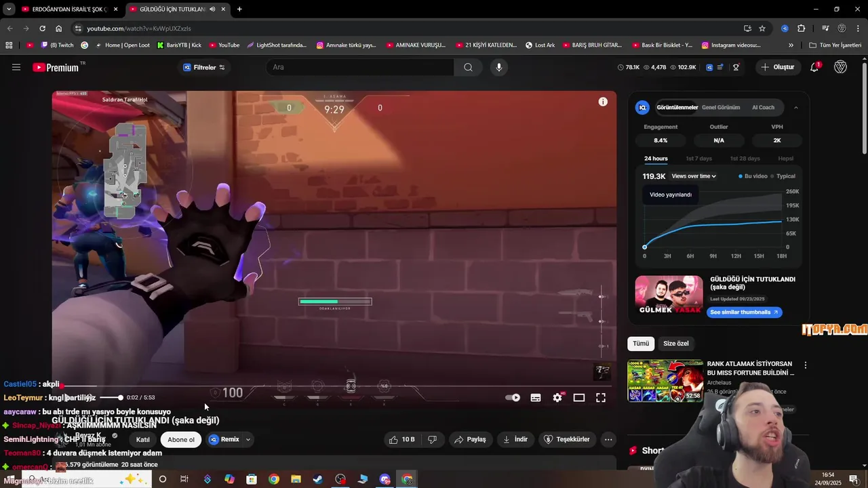Open the YouTube guide hamburger menu
Image resolution: width=868 pixels, height=488 pixels.
pos(16,67)
